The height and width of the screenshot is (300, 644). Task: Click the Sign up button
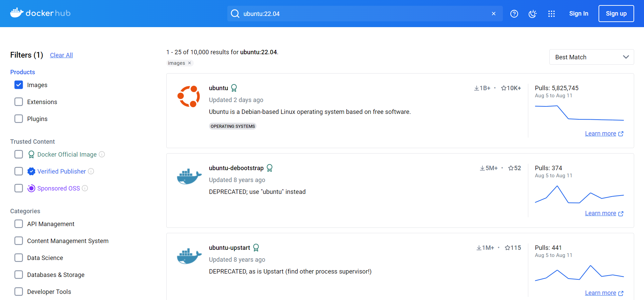pos(616,14)
